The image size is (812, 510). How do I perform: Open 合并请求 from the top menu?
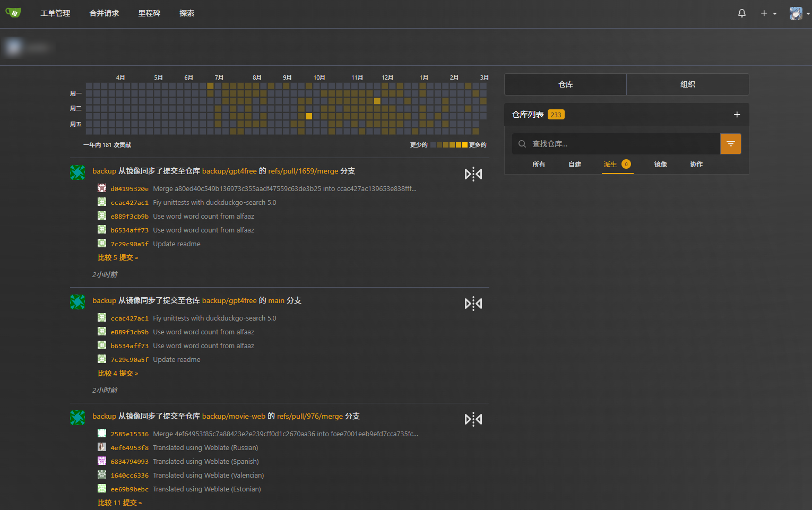tap(104, 13)
